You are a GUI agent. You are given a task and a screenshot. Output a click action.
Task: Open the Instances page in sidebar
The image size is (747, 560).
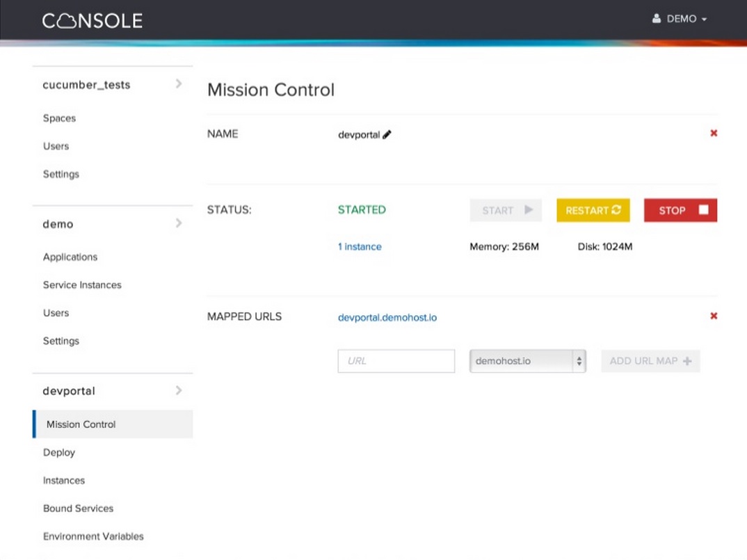64,481
